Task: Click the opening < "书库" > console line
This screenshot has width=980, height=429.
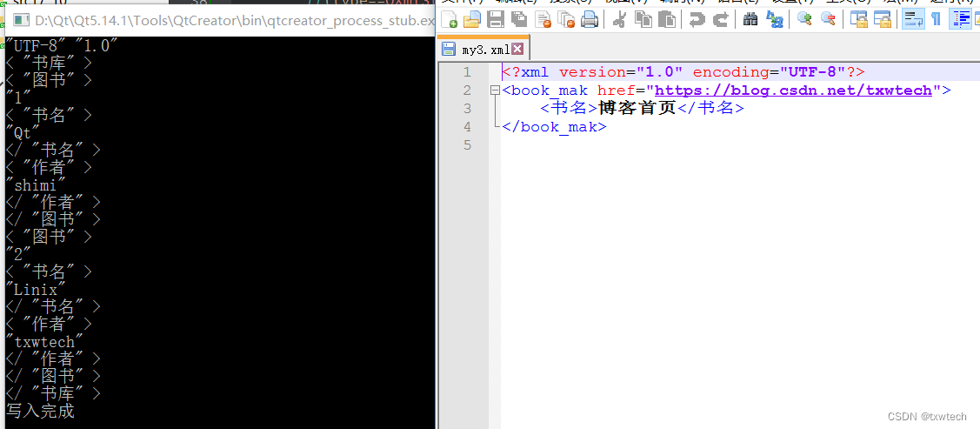Action: [50, 63]
